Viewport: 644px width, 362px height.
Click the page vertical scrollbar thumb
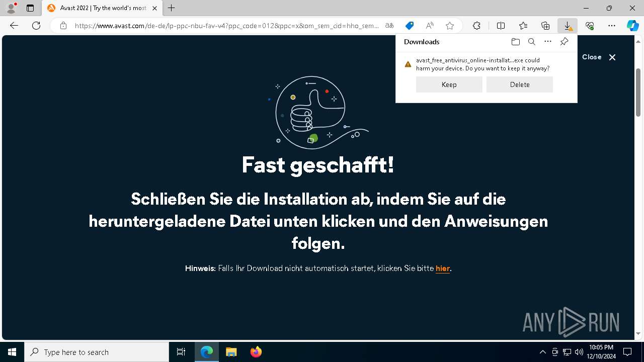(x=638, y=93)
